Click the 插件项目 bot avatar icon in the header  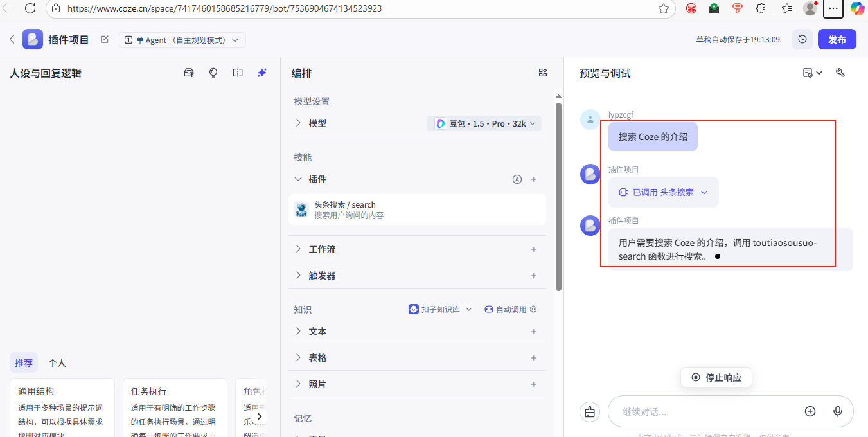33,40
